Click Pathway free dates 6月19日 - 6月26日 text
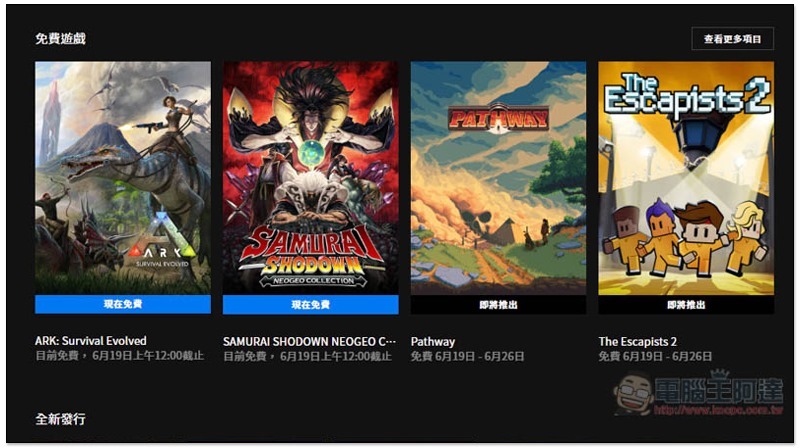The height and width of the screenshot is (448, 800). [x=480, y=356]
